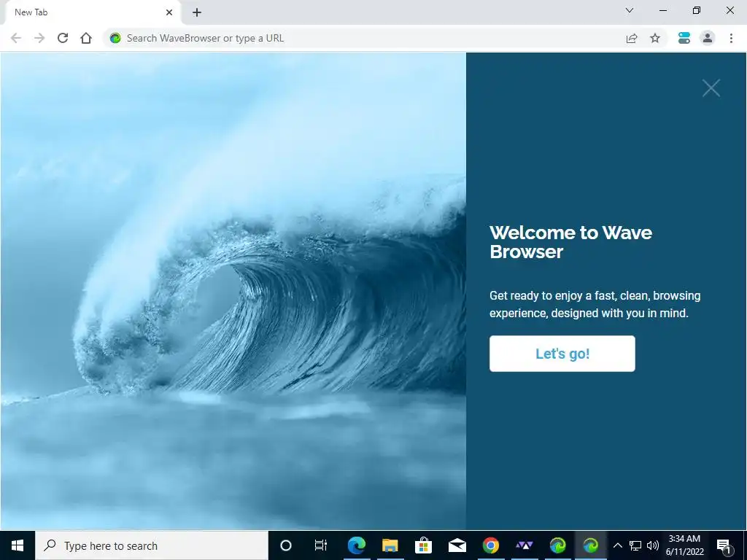This screenshot has height=560, width=747.
Task: Open the purple triangles app in taskbar
Action: click(x=524, y=545)
